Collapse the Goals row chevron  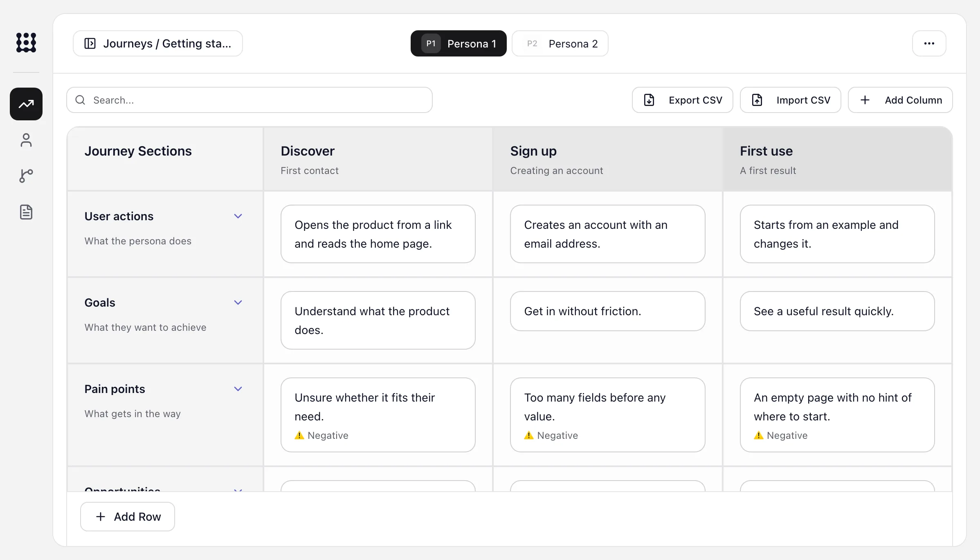238,303
